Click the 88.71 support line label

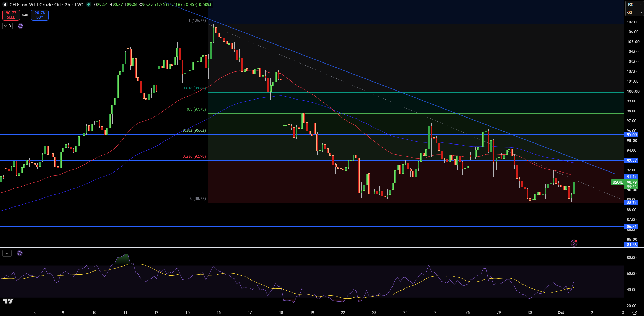coord(631,203)
